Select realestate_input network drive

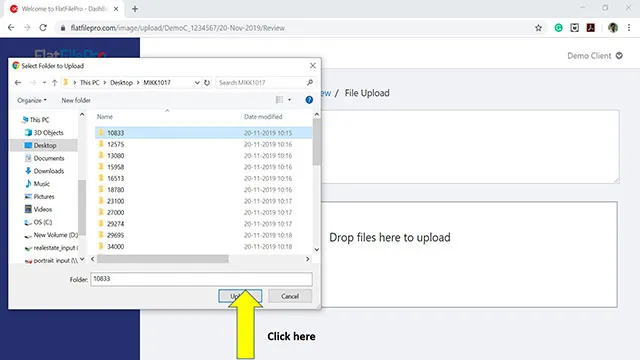51,248
